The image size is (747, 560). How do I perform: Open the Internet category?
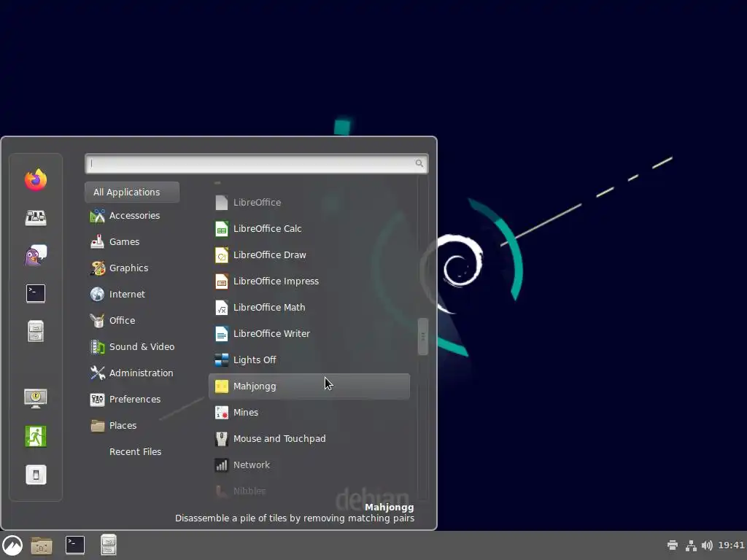coord(132,295)
